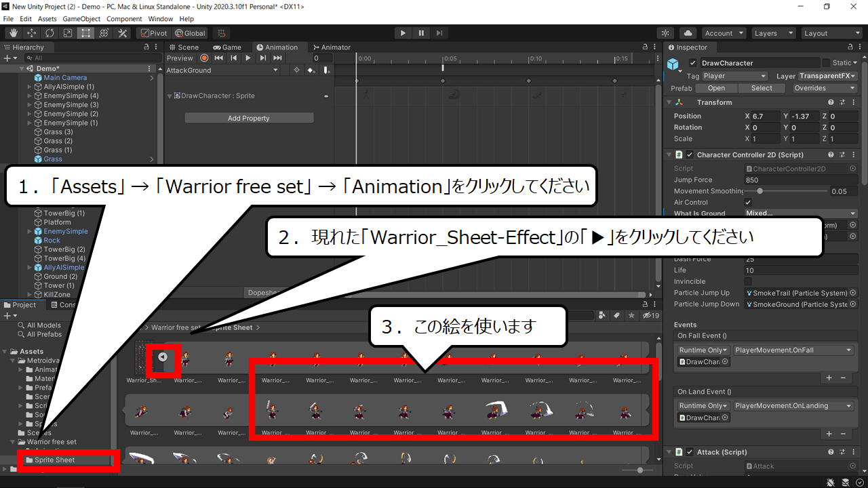Enable animation recording mode
Screen dimensions: 868x488
(204, 58)
